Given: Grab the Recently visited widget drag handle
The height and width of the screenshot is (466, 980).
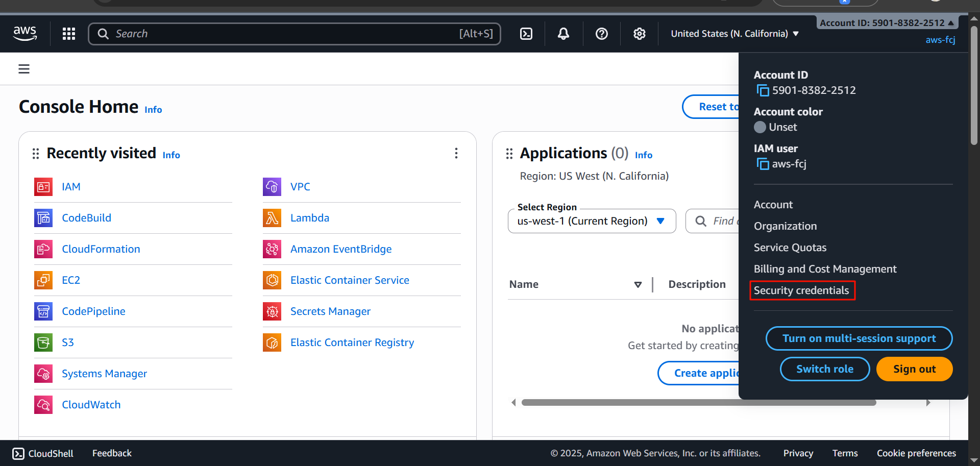Looking at the screenshot, I should coord(36,154).
